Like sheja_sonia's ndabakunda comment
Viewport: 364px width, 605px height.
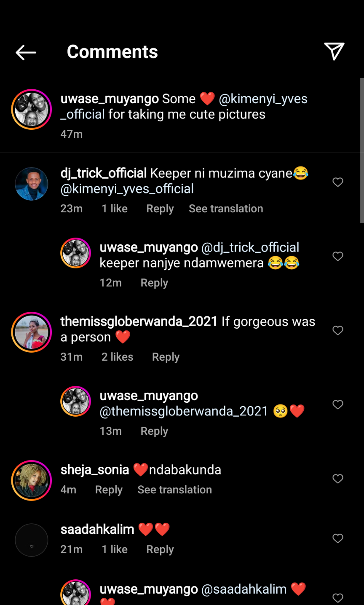coord(338,479)
